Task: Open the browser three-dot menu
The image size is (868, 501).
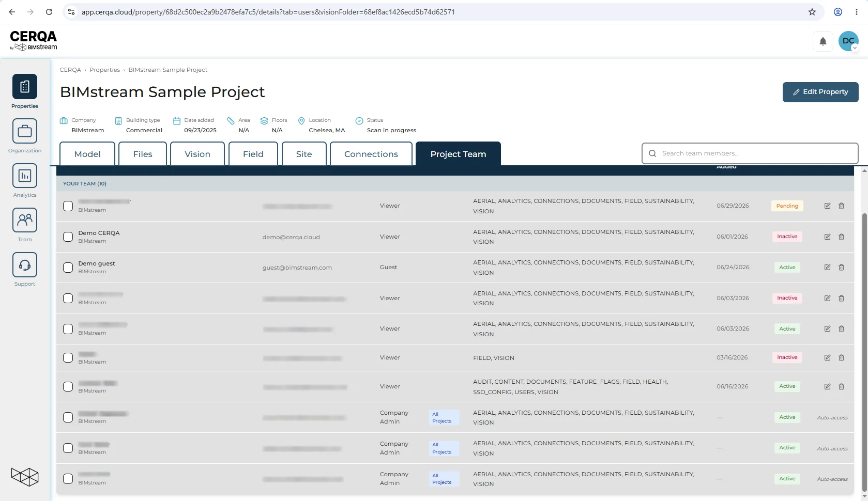Action: pos(856,12)
